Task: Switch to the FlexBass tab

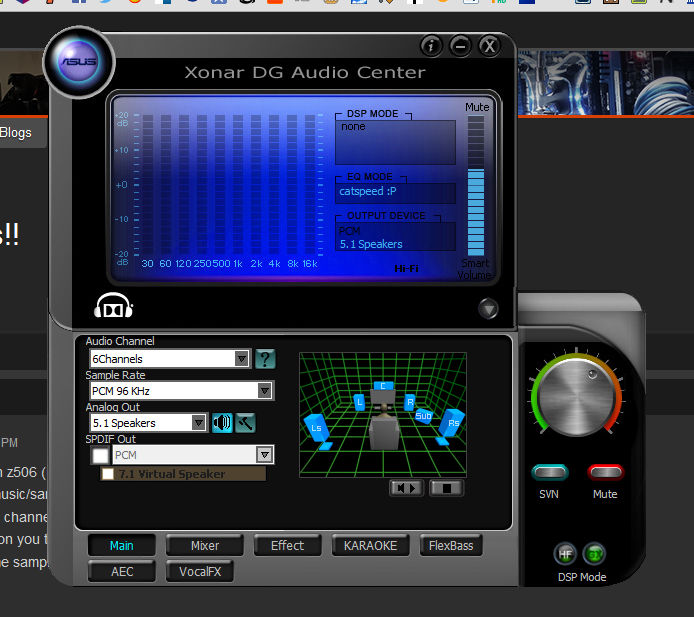Action: click(x=451, y=546)
